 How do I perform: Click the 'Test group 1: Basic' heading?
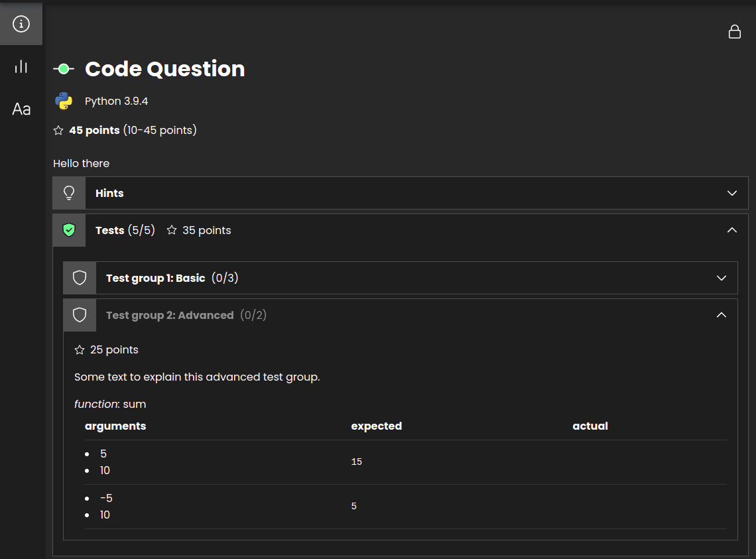point(155,277)
